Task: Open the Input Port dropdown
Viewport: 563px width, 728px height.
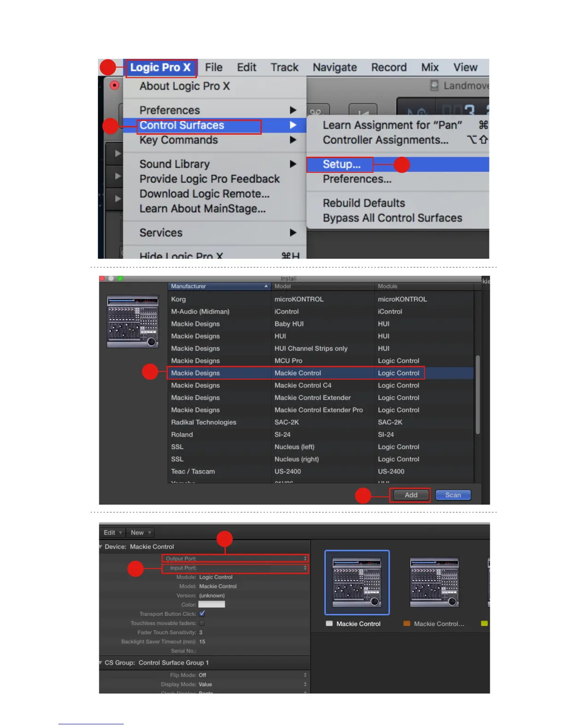Action: [235, 568]
